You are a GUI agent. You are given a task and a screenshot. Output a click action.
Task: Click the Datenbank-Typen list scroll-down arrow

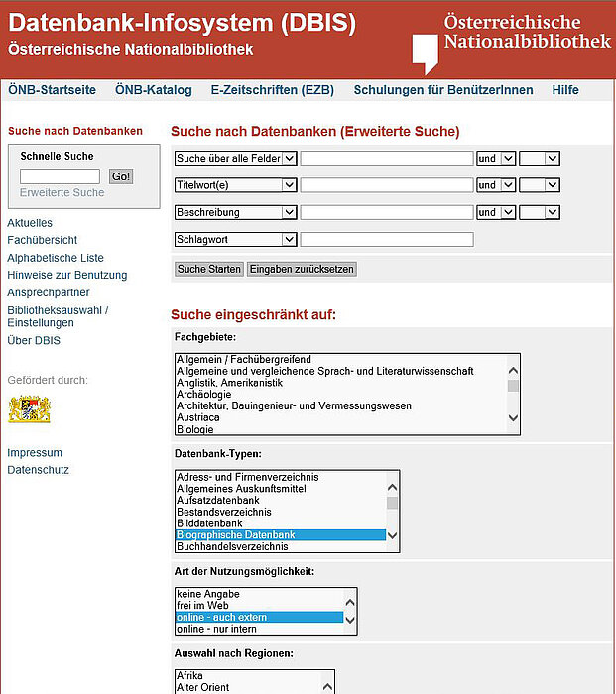pos(392,535)
